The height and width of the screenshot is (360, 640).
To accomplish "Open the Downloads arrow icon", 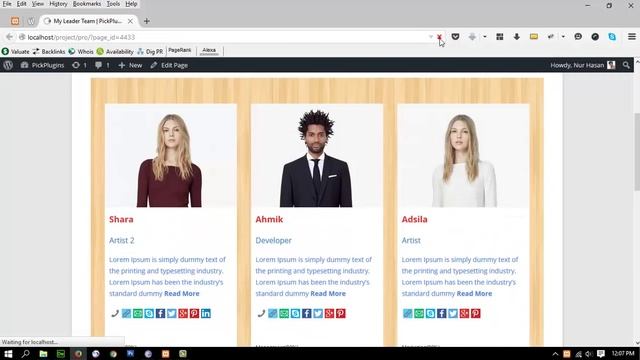I will (x=517, y=37).
